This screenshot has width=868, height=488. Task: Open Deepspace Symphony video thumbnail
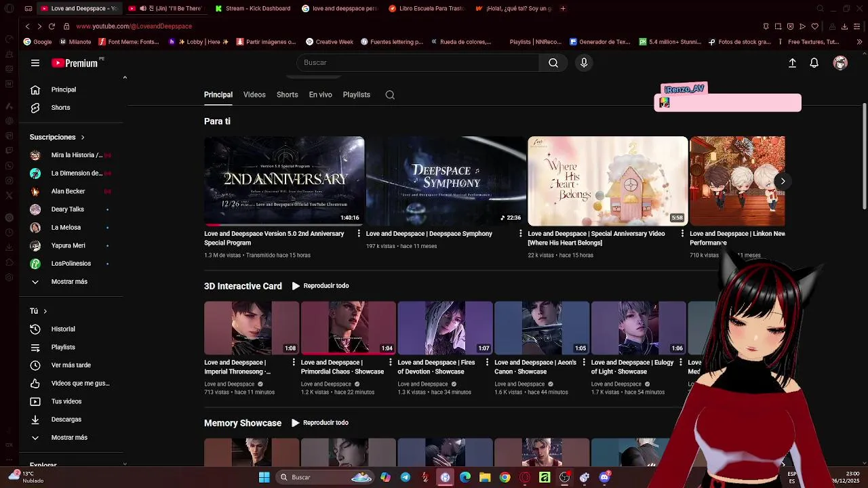pos(446,181)
